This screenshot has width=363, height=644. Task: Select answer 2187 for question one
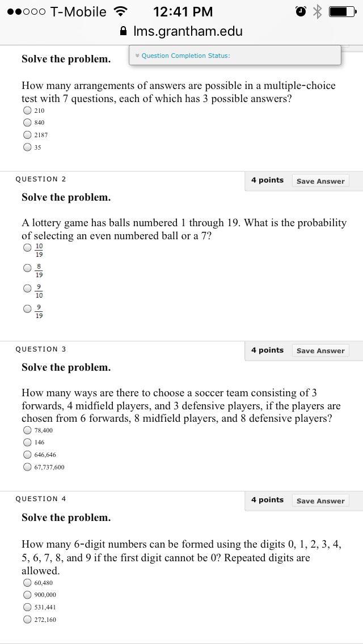[27, 135]
